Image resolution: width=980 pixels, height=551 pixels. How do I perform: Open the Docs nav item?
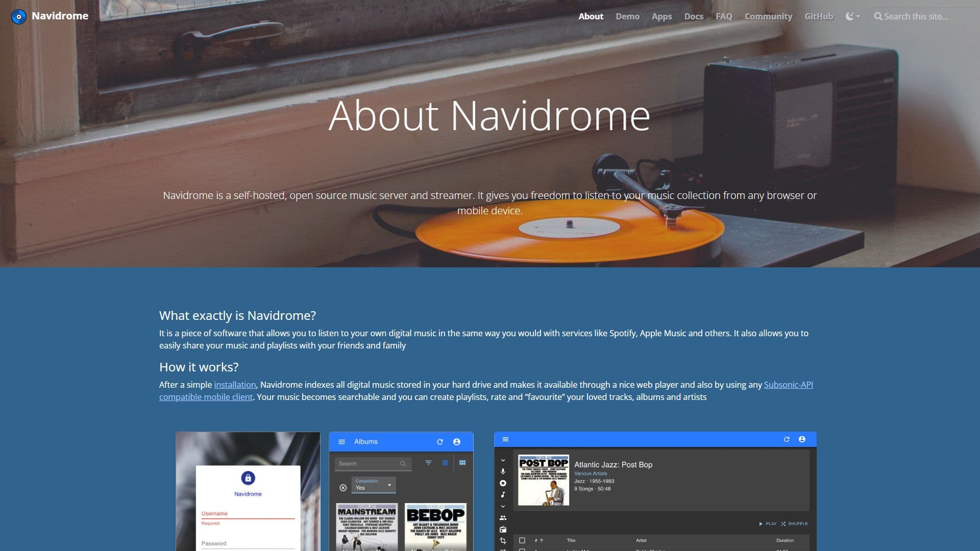[694, 16]
